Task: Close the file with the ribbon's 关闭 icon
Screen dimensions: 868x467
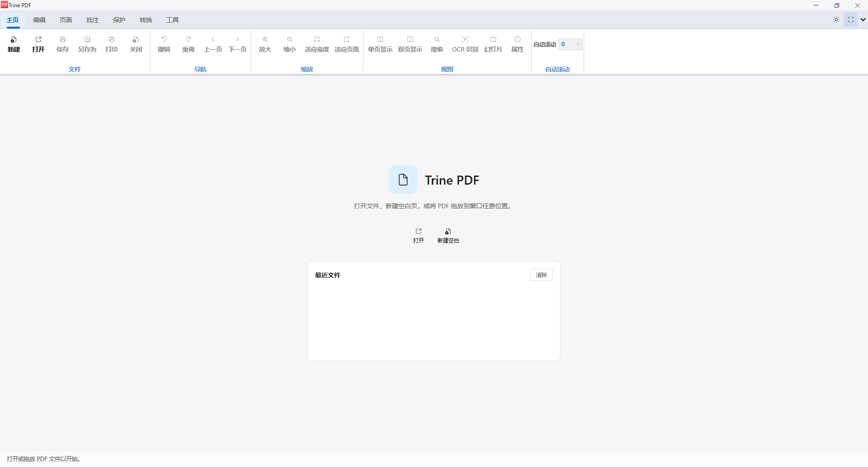Action: (x=136, y=44)
